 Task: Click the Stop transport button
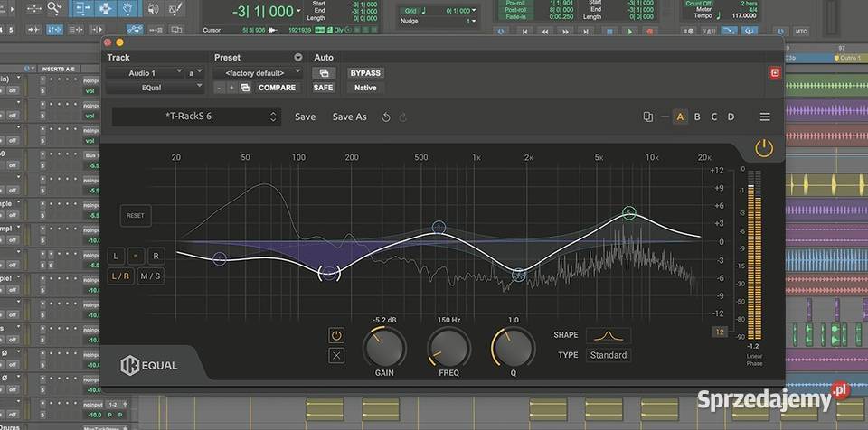tap(609, 32)
